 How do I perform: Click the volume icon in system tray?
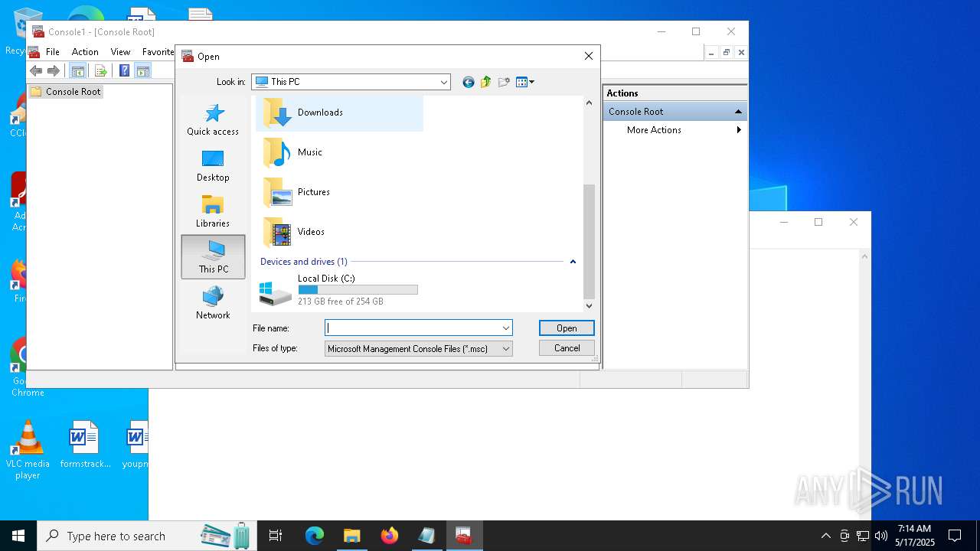pyautogui.click(x=880, y=536)
